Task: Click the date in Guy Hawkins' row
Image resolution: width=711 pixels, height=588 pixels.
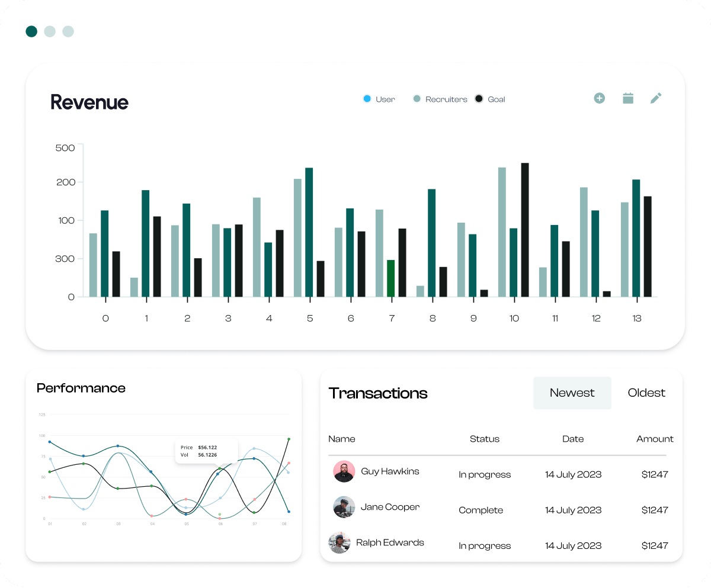Action: click(573, 474)
